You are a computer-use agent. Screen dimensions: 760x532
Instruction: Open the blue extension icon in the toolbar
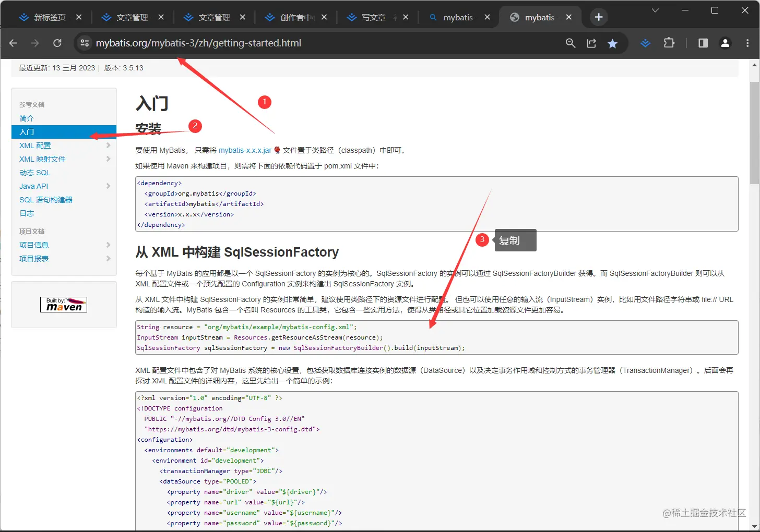coord(646,43)
